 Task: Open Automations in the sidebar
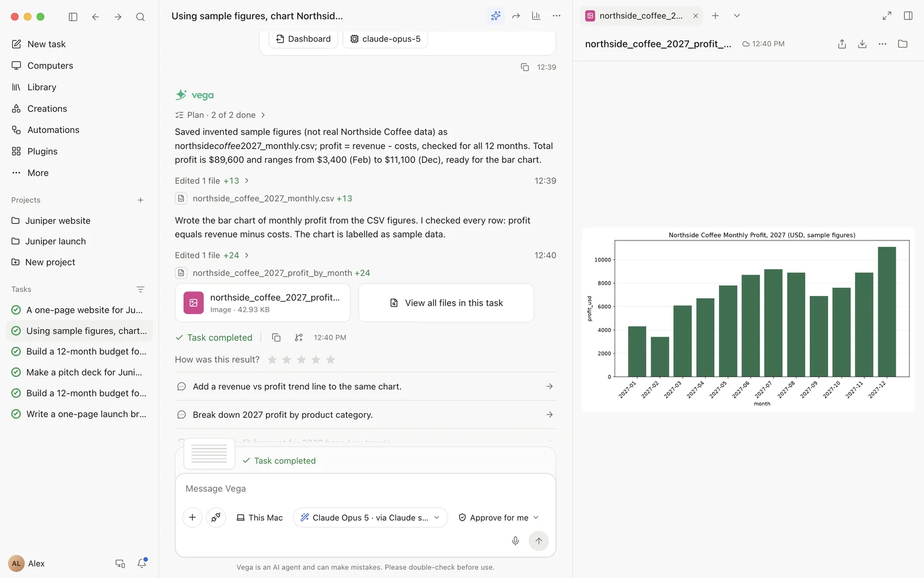[x=80, y=130]
